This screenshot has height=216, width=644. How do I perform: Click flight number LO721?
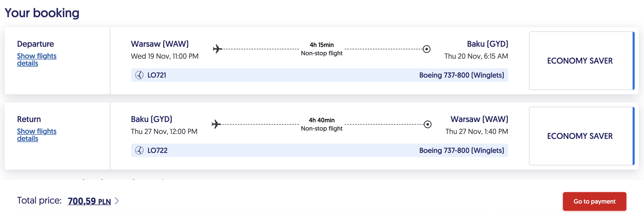point(157,75)
